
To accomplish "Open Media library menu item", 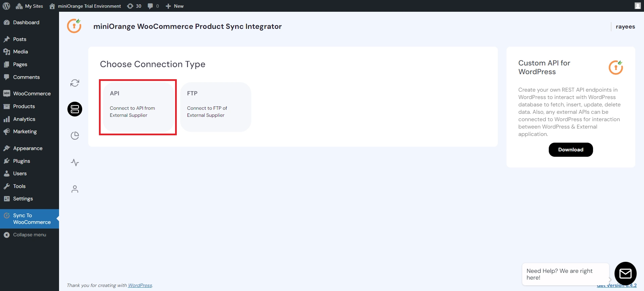I will tap(30, 52).
